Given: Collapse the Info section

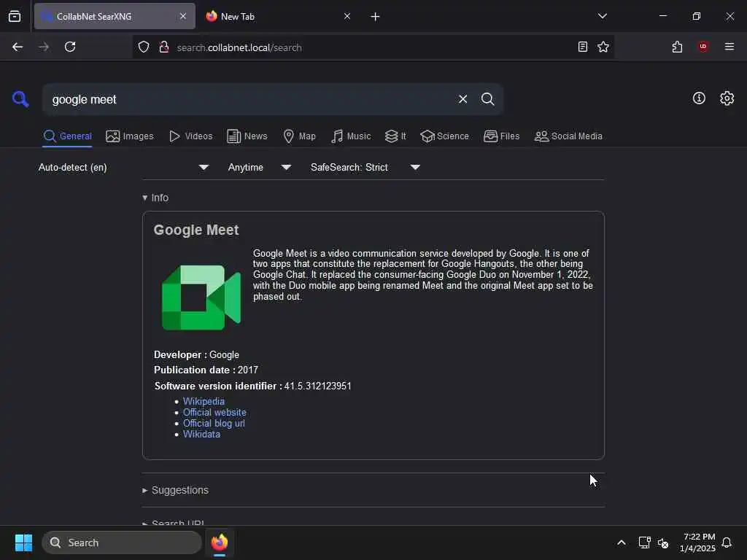Looking at the screenshot, I should point(155,198).
